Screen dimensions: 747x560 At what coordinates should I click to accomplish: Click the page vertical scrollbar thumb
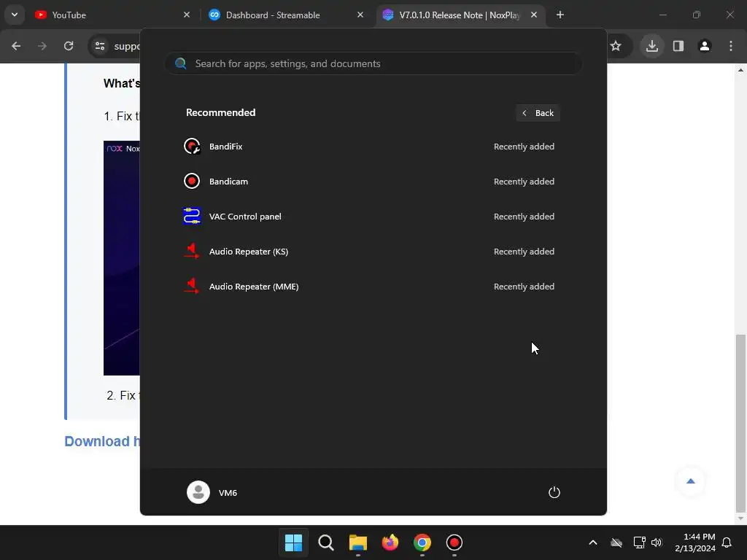pyautogui.click(x=740, y=424)
